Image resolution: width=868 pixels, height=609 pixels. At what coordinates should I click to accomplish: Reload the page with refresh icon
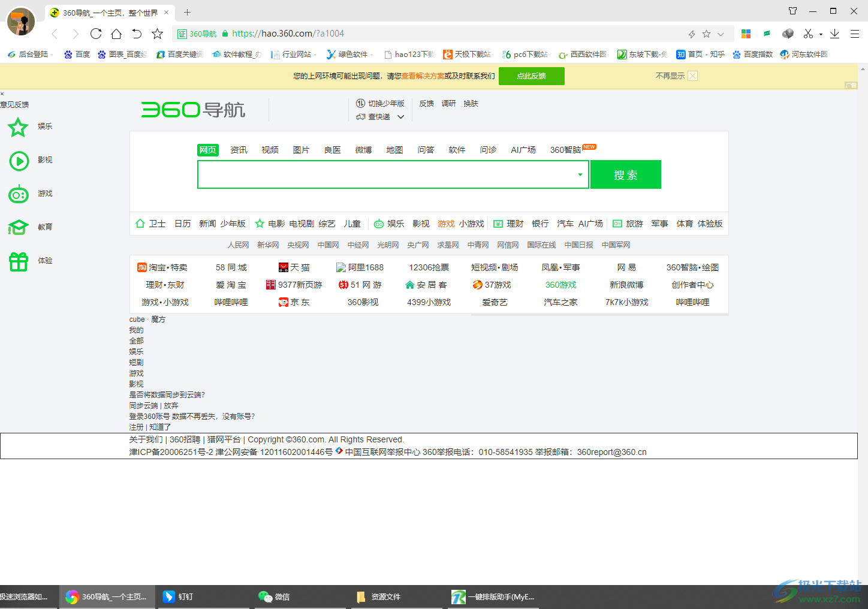(96, 34)
